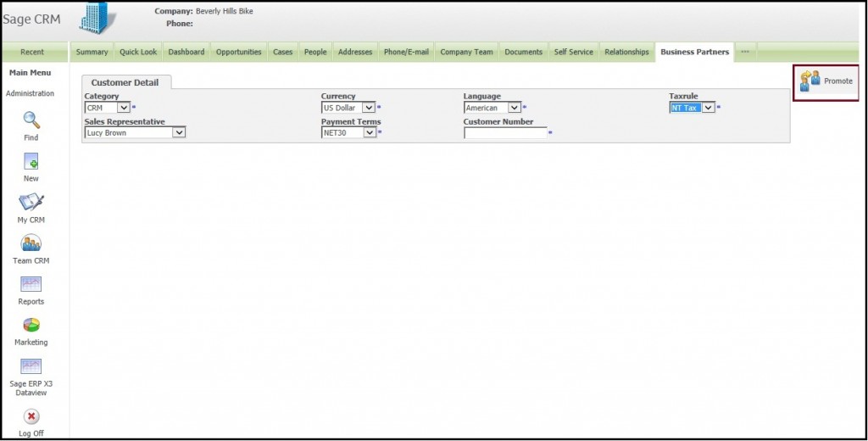This screenshot has width=868, height=441.
Task: Select the Opportunities tab
Action: tap(238, 52)
